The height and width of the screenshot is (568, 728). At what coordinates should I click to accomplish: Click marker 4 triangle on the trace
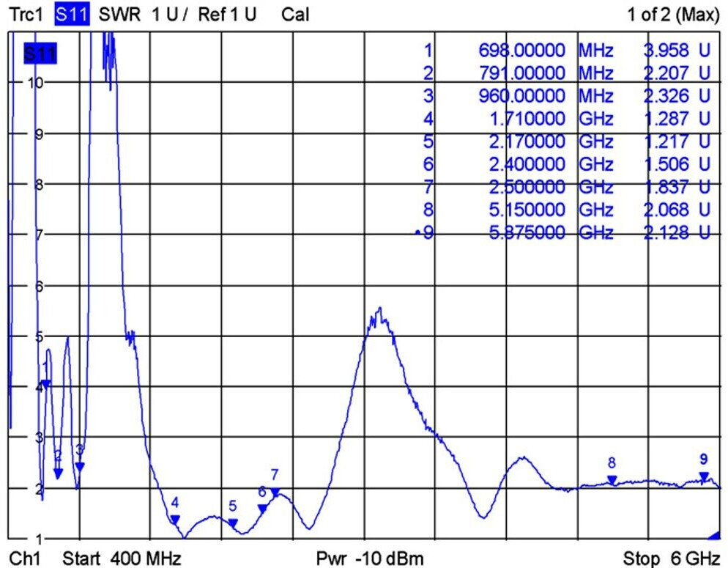[175, 519]
